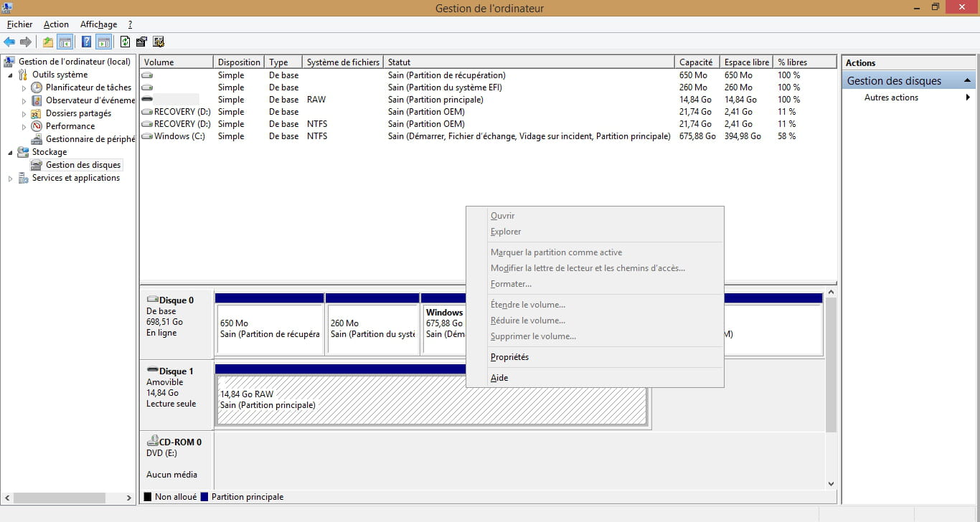Click the Disque 1 removable disk icon
Screen dimensions: 980x522
point(152,371)
